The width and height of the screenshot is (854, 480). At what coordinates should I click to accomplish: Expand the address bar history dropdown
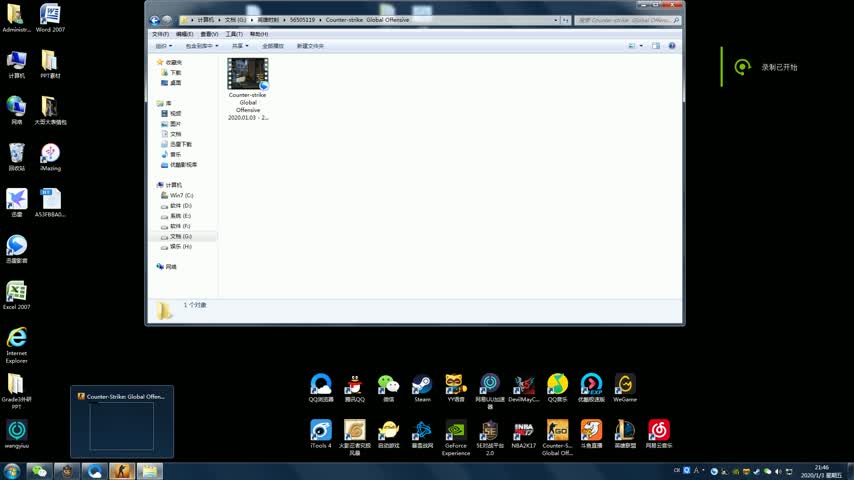[556, 20]
